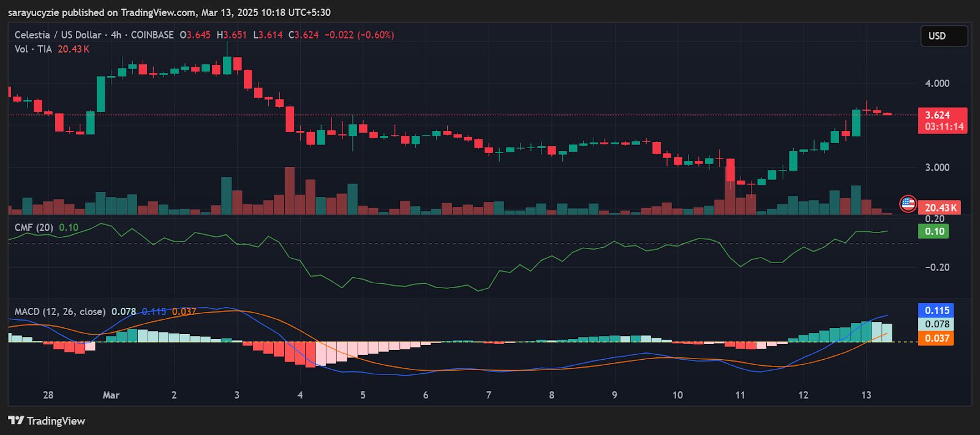Click the Celestia / US Dollar symbol title

click(58, 35)
